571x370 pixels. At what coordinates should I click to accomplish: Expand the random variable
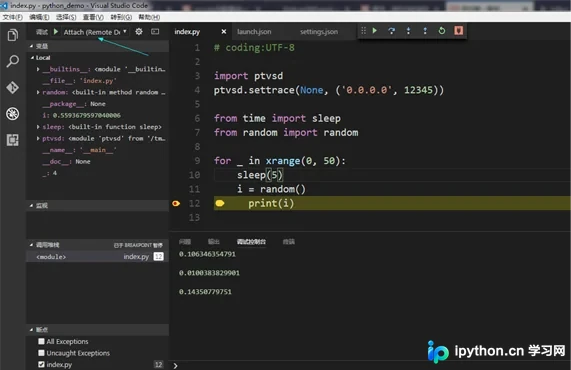(38, 92)
